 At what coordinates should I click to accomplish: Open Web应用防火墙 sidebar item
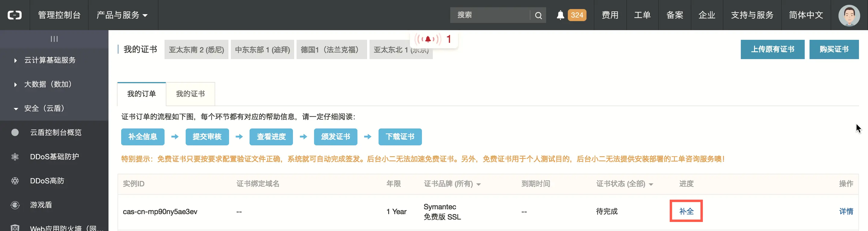(67, 228)
